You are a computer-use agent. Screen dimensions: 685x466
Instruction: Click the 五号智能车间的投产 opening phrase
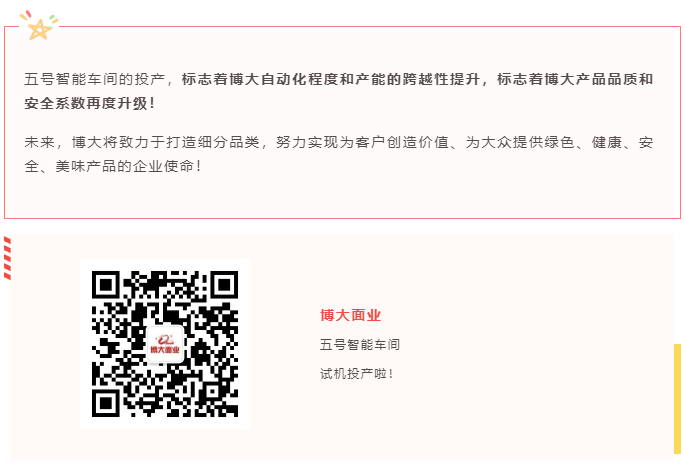pyautogui.click(x=94, y=79)
